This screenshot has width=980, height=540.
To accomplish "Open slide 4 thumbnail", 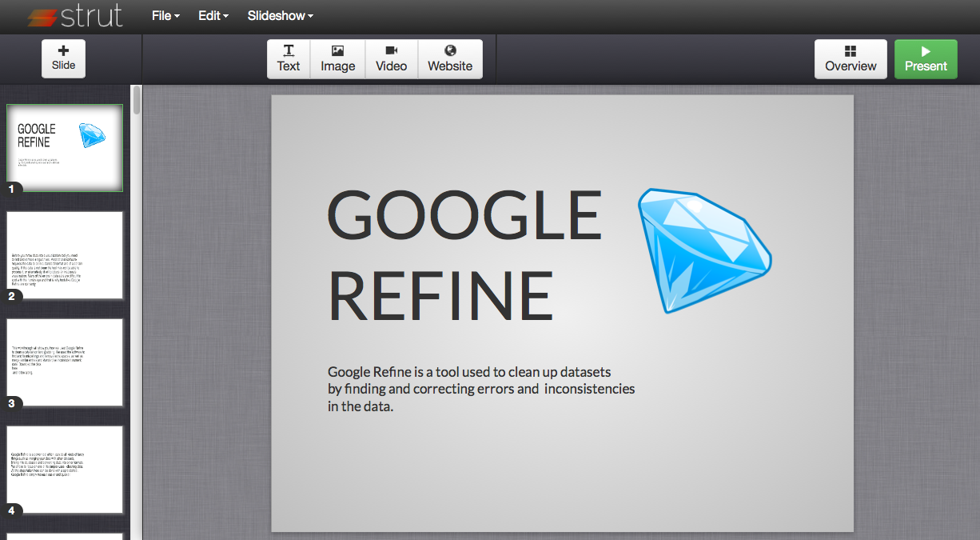I will click(x=65, y=470).
